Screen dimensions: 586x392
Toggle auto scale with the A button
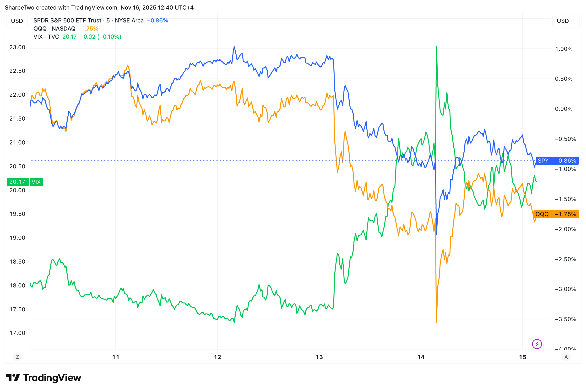[x=566, y=357]
